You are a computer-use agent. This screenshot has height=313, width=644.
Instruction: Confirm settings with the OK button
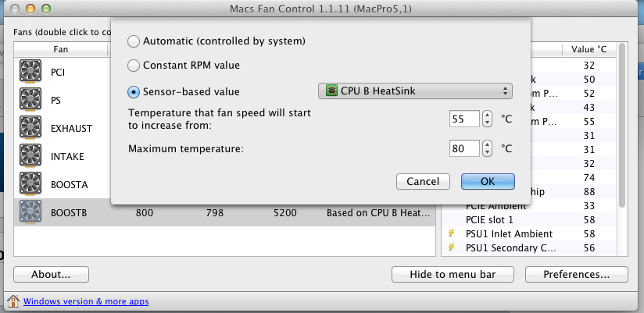coord(488,181)
